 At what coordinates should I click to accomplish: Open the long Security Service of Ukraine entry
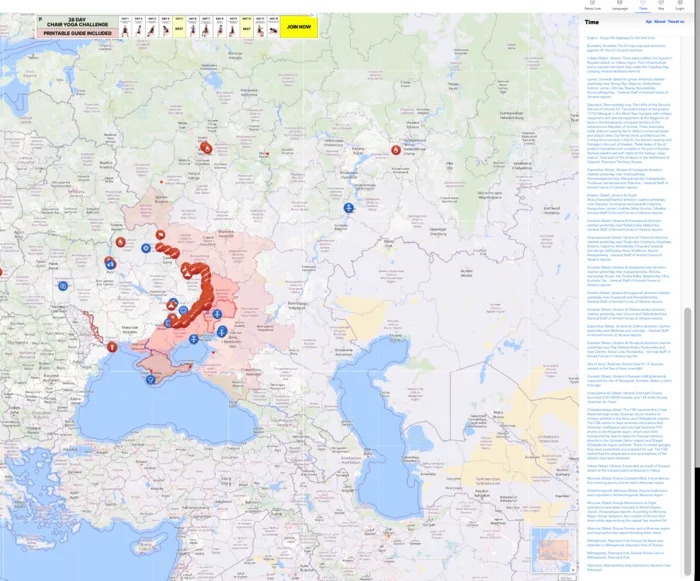pos(629,133)
